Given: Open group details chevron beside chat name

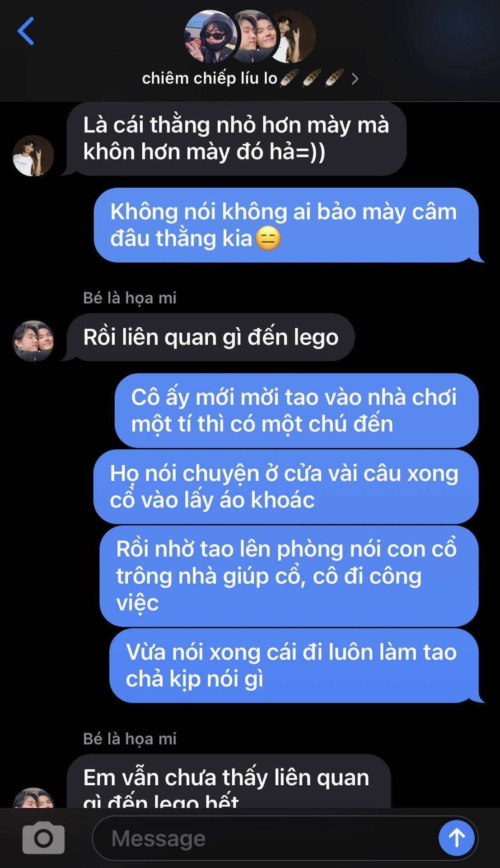Looking at the screenshot, I should [355, 79].
